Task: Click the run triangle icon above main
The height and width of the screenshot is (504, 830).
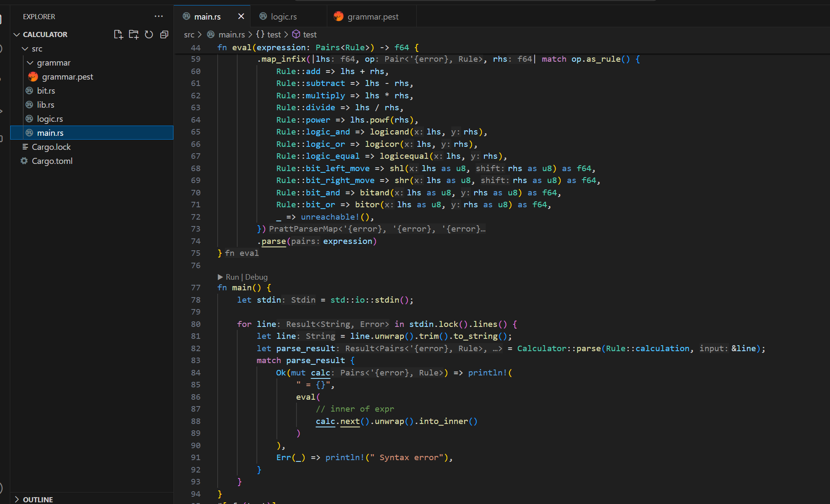Action: 220,277
